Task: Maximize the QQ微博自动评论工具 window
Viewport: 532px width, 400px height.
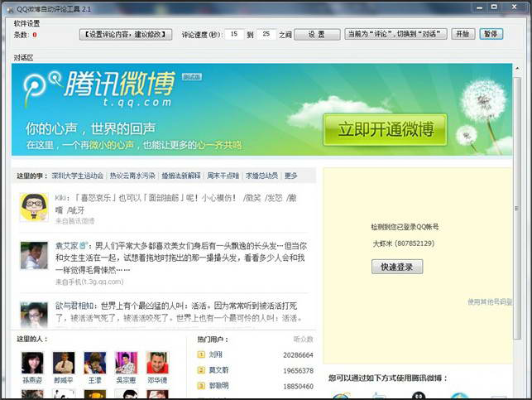Action: coord(494,7)
